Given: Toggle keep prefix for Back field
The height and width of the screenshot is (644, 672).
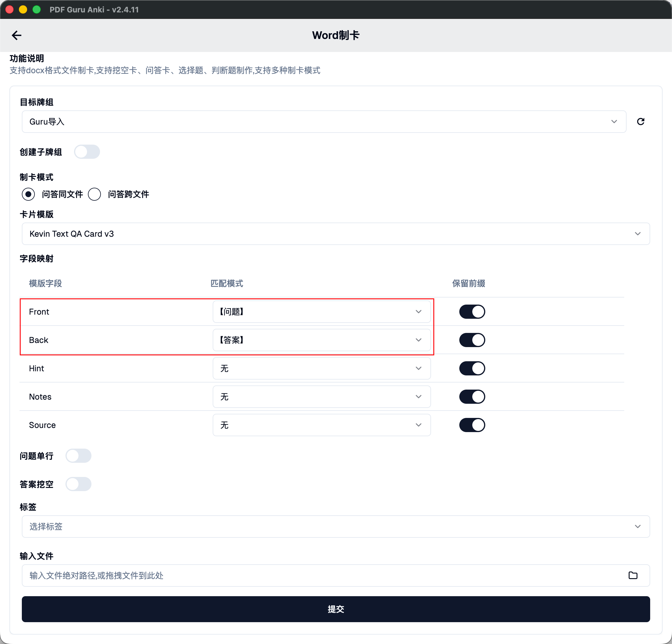Looking at the screenshot, I should 472,340.
